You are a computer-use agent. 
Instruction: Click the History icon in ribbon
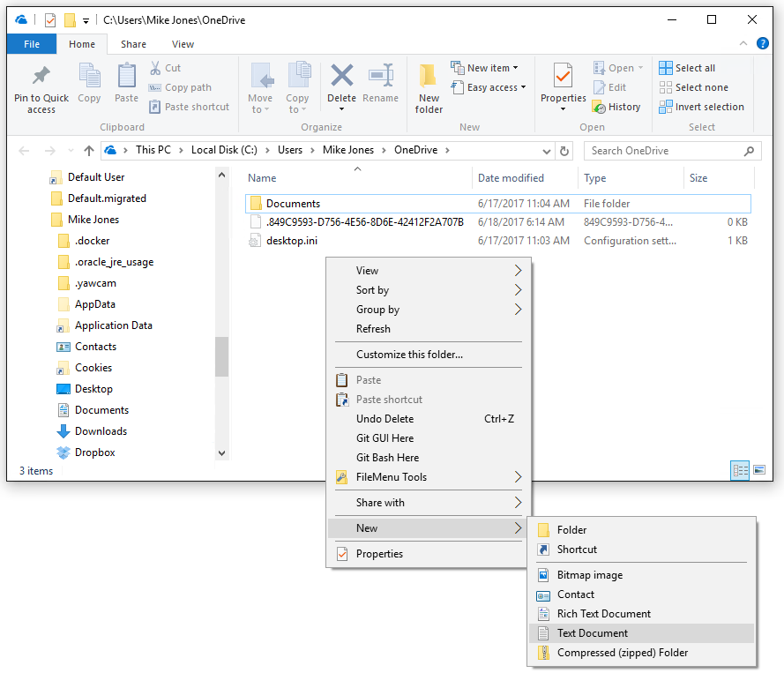pos(599,107)
